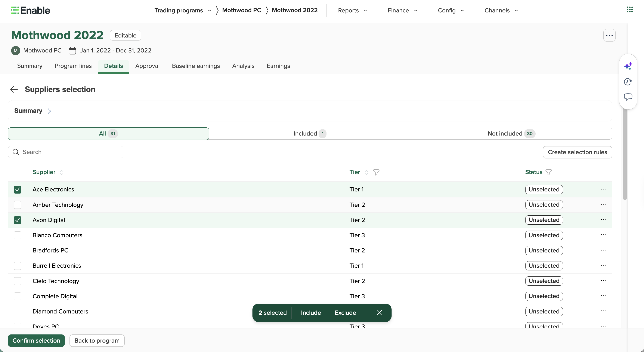644x352 pixels.
Task: Open the AI sparkle assistant
Action: pos(628,66)
